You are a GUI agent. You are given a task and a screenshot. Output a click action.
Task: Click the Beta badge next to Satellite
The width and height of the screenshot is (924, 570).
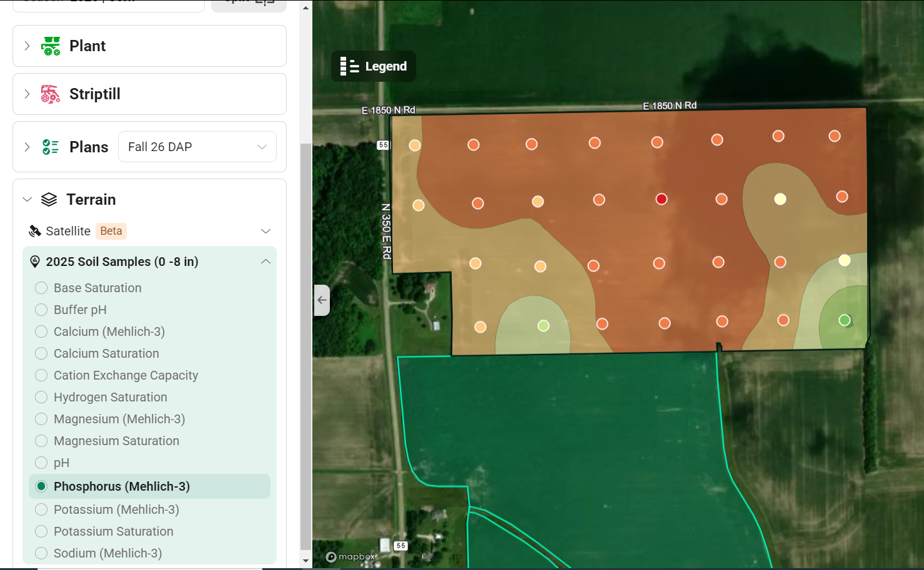click(111, 231)
